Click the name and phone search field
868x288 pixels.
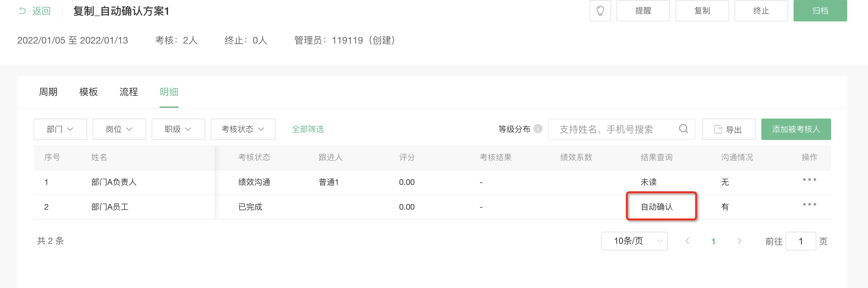(621, 129)
